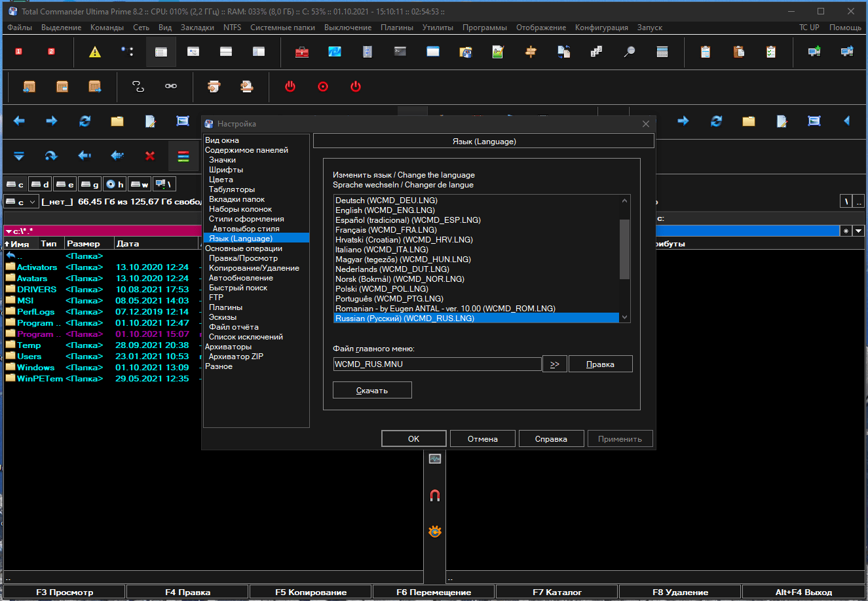Open the red toolbox icon in toolbar
Screen dimensions: 868x601
click(302, 52)
